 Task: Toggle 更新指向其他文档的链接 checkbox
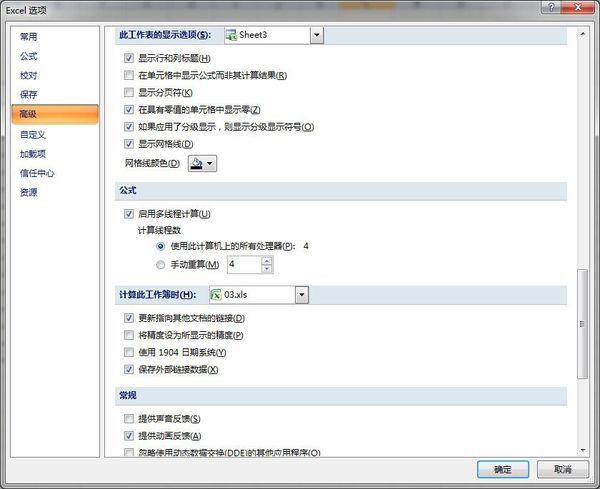pos(129,318)
